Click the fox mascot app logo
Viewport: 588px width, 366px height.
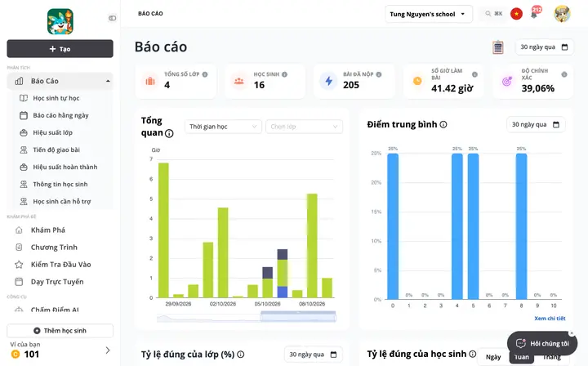(60, 22)
